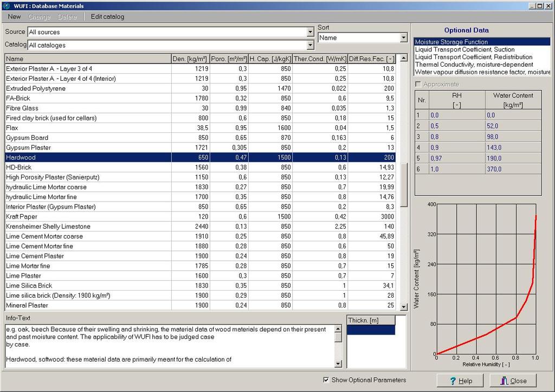555x392 pixels.
Task: Click the Info-Text description field
Action: click(x=170, y=346)
